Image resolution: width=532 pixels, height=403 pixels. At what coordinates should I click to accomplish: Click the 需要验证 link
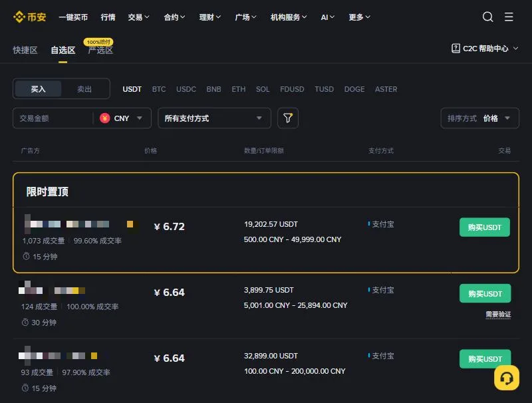[x=498, y=315]
